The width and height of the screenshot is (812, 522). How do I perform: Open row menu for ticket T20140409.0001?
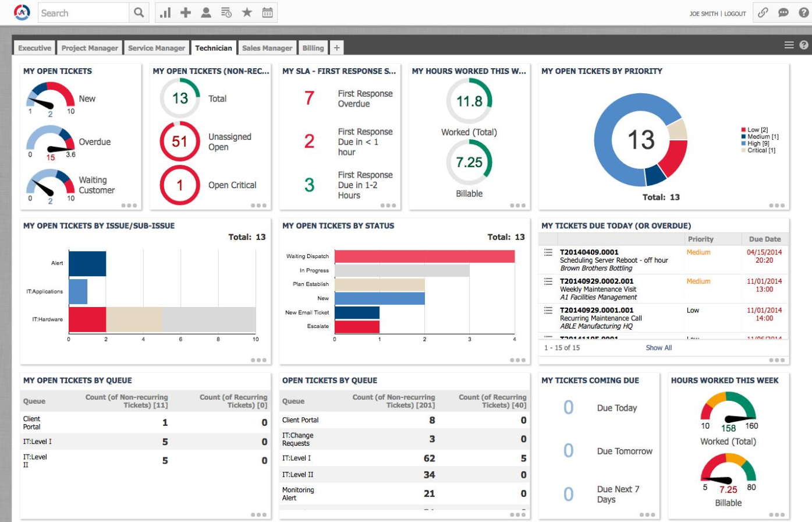click(x=548, y=252)
